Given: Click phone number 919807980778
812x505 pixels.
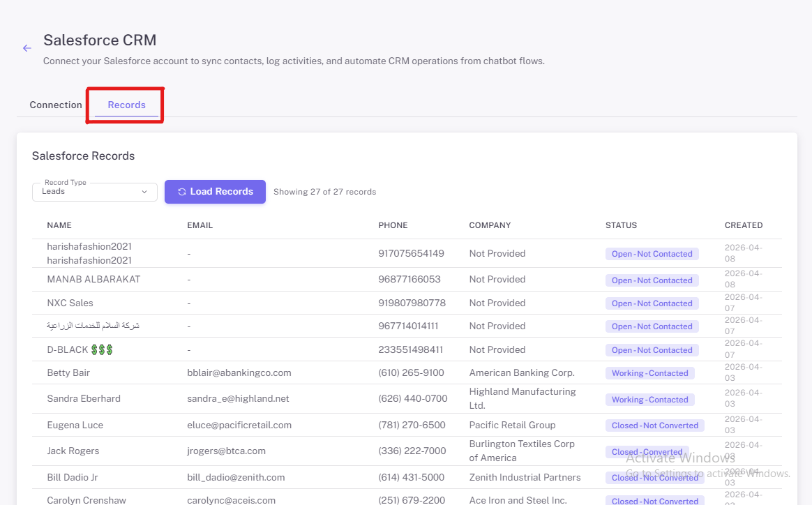Looking at the screenshot, I should click(x=412, y=303).
